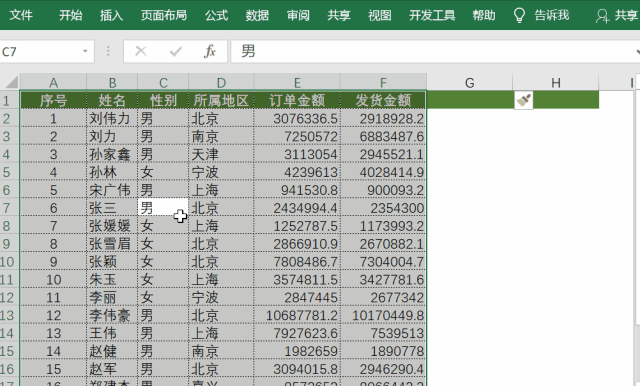640x386 pixels.
Task: Click the 男 cell in 张三's row
Action: tap(163, 208)
